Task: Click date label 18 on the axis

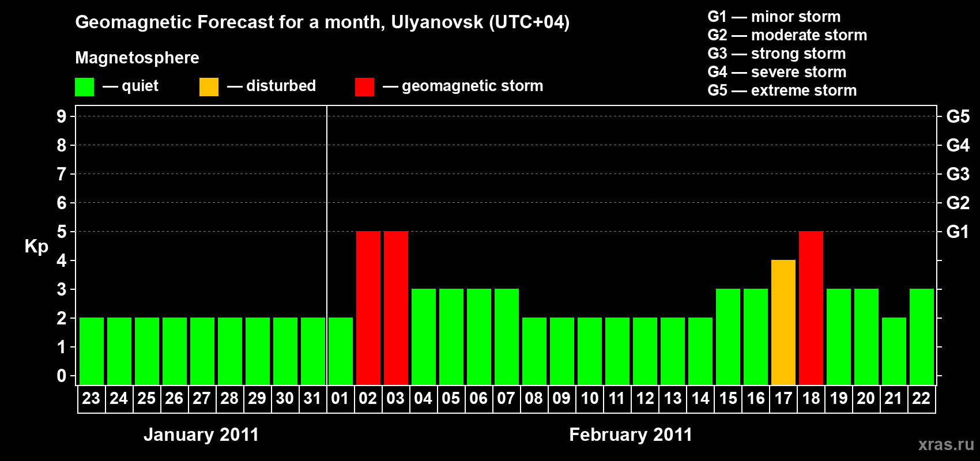Action: pyautogui.click(x=811, y=398)
